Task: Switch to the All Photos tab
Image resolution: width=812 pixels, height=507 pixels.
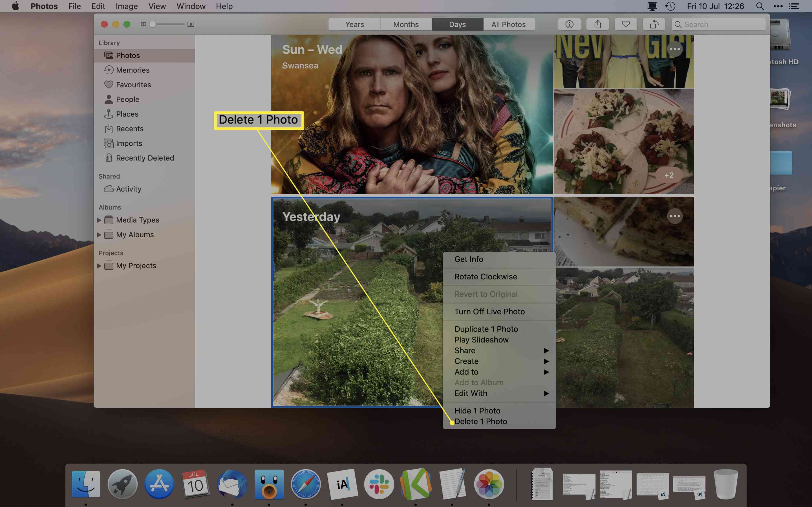Action: [509, 24]
